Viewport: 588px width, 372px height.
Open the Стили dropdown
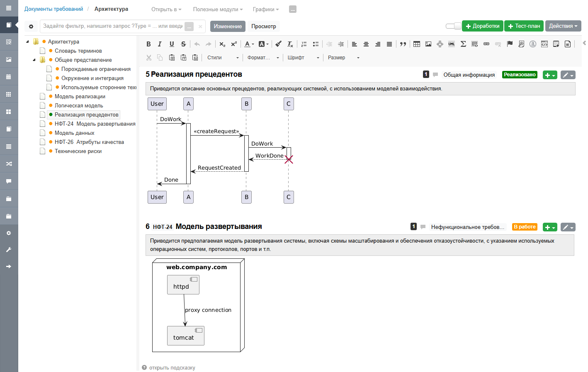[223, 58]
